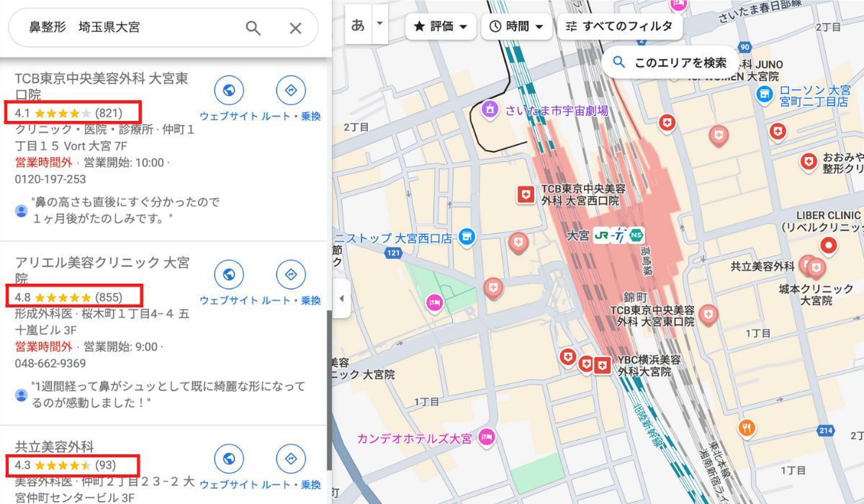Click phone number 048-662-9369
The height and width of the screenshot is (504, 864).
(50, 364)
